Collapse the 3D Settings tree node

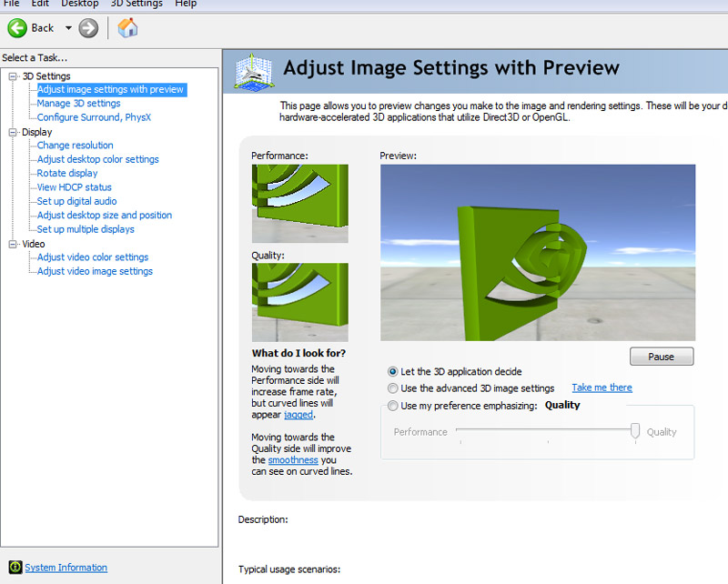13,76
